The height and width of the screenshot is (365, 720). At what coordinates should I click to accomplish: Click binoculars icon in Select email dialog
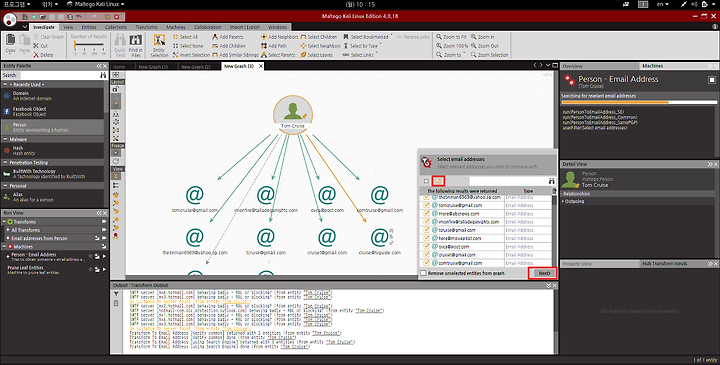coord(551,181)
